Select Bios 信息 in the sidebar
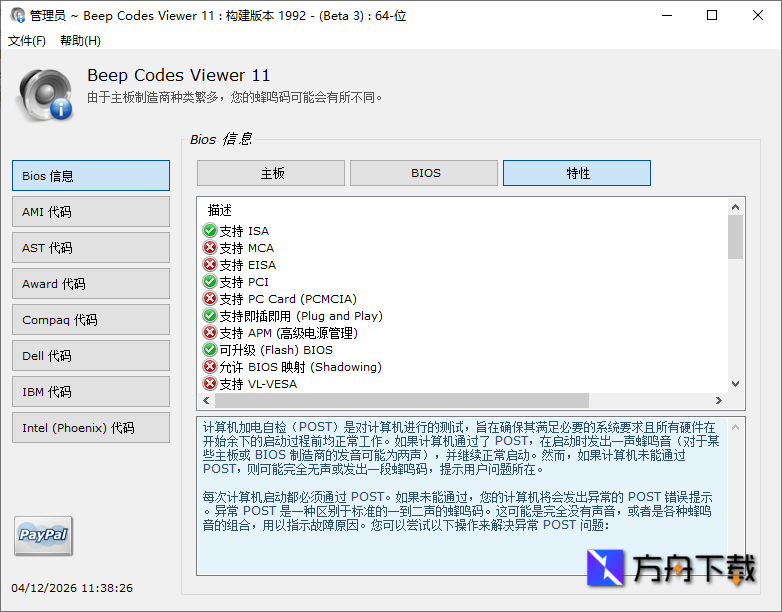The height and width of the screenshot is (612, 782). coord(91,176)
